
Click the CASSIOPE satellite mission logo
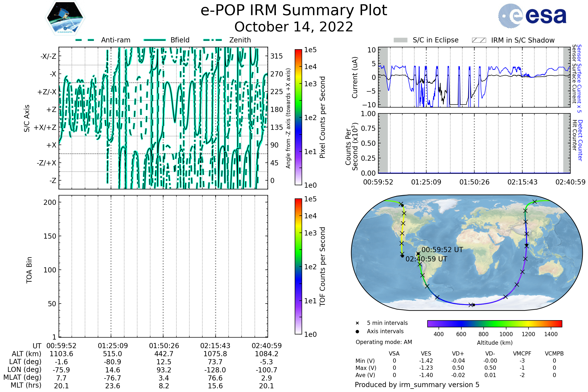click(65, 18)
